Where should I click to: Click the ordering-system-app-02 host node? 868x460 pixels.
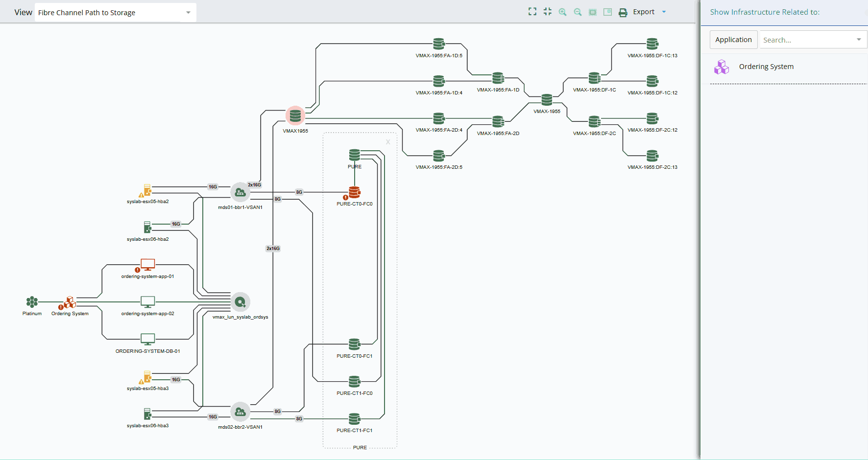click(x=147, y=302)
